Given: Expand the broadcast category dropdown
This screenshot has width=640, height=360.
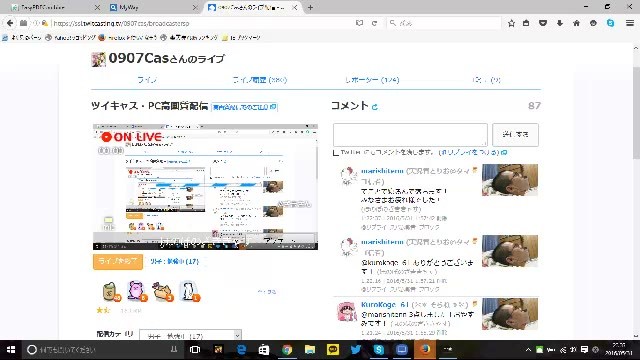Looking at the screenshot, I should click(190, 336).
